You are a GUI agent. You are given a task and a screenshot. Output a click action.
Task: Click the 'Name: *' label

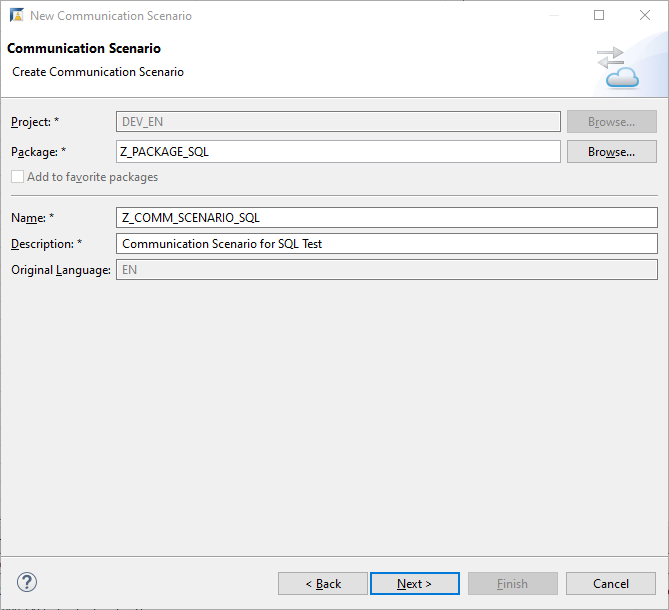pyautogui.click(x=32, y=218)
